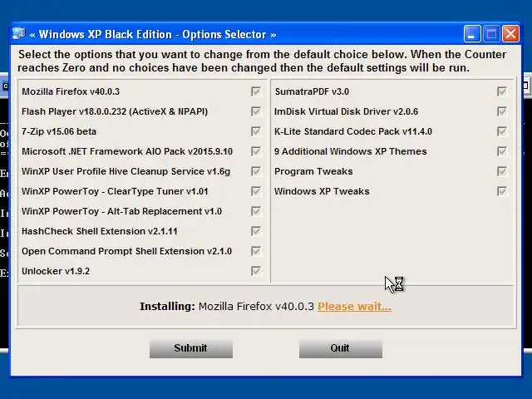Image resolution: width=532 pixels, height=399 pixels.
Task: Click Open Command Prompt Shell Extension label
Action: (126, 251)
